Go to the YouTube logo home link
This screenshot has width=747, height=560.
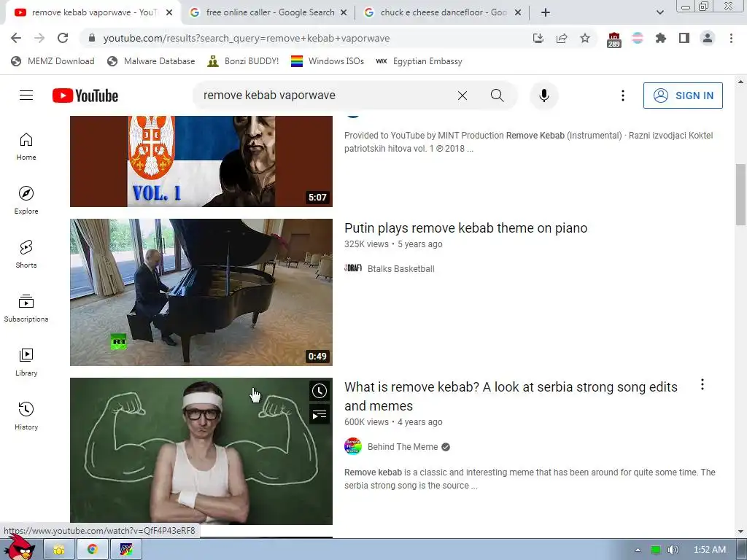[85, 96]
